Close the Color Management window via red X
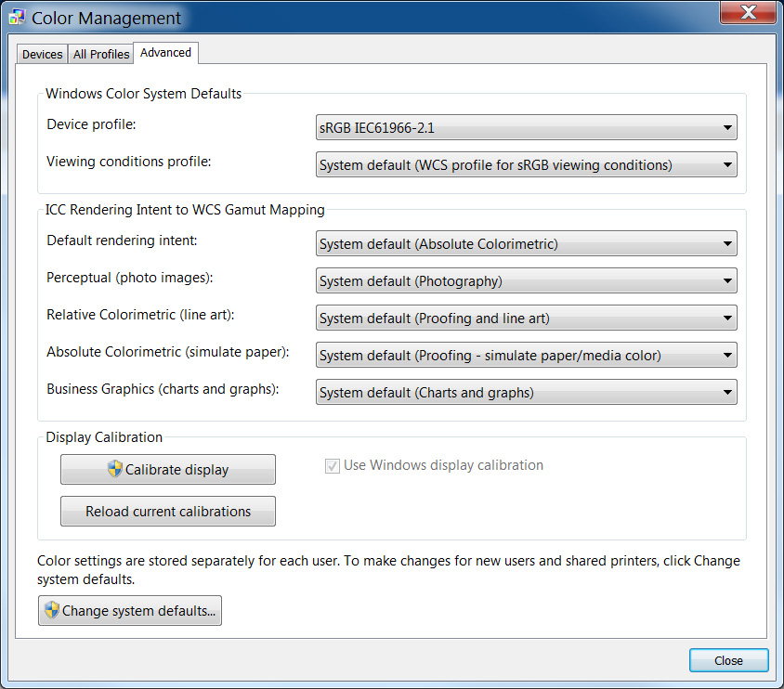784x689 pixels. point(747,13)
